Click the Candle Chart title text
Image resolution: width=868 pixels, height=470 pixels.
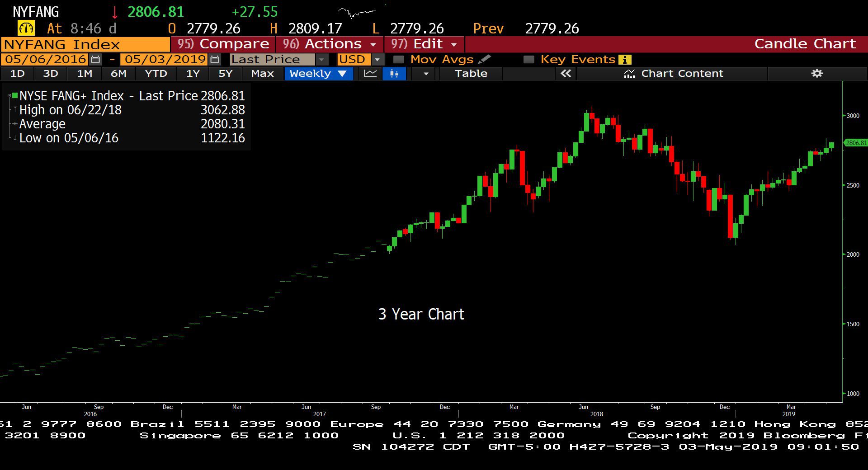805,44
